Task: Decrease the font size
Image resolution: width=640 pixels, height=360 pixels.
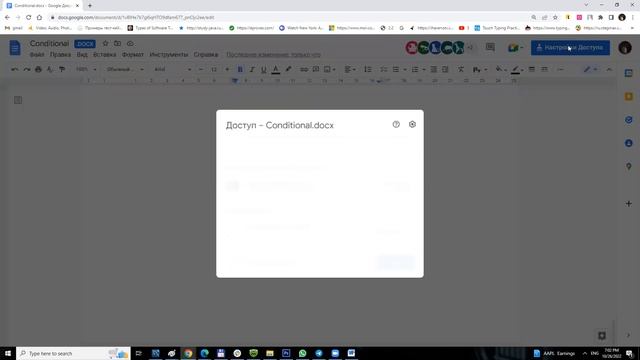Action: click(201, 69)
